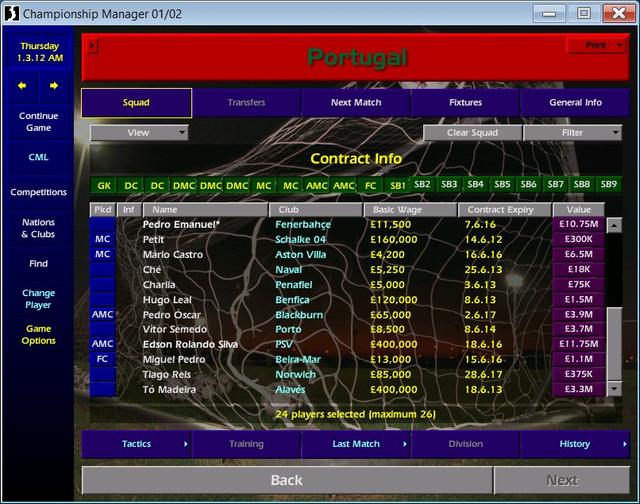
Task: Click the Inf column header
Action: (x=129, y=210)
